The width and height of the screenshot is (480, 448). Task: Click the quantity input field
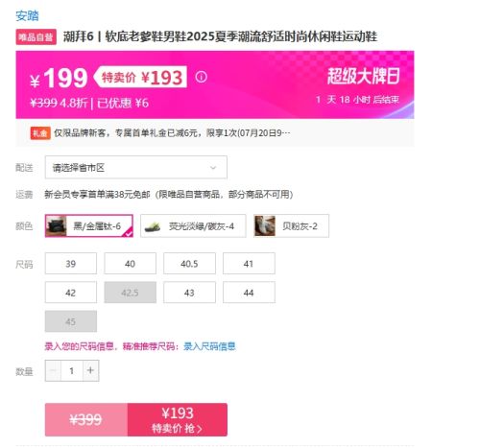pos(72,370)
